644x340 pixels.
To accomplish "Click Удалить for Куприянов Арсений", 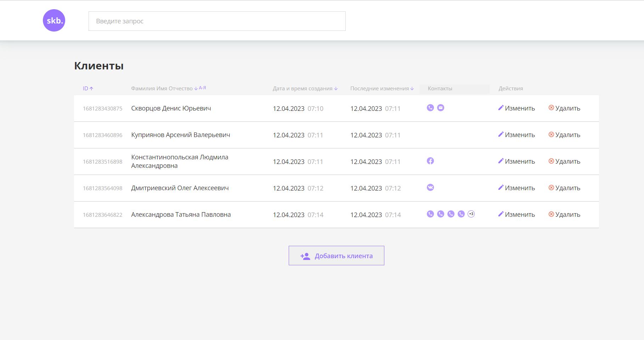I will (x=566, y=135).
